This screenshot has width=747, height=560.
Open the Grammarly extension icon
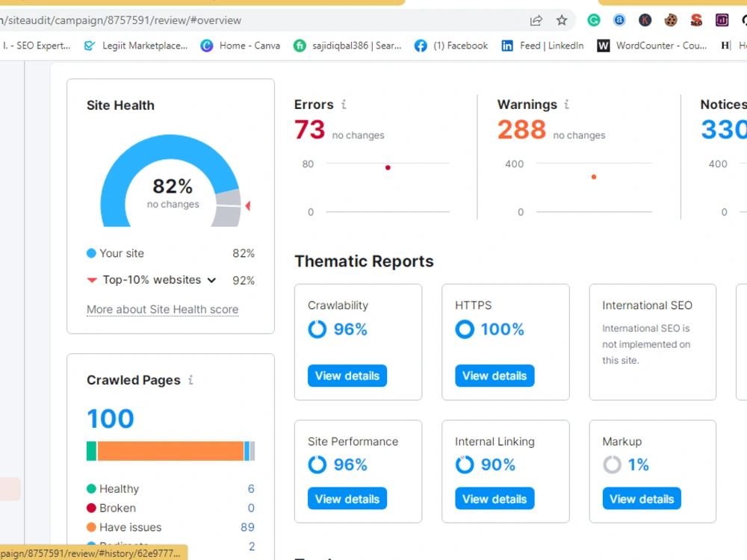(x=594, y=20)
